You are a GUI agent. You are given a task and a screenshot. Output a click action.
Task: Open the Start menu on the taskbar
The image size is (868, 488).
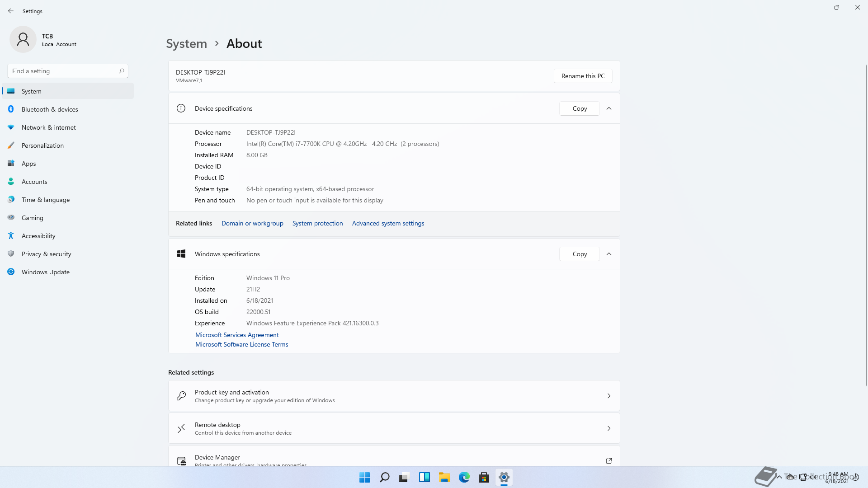pyautogui.click(x=364, y=477)
